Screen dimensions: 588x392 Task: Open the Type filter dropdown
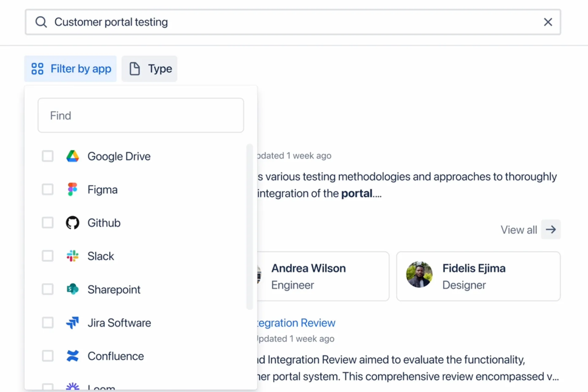click(149, 69)
